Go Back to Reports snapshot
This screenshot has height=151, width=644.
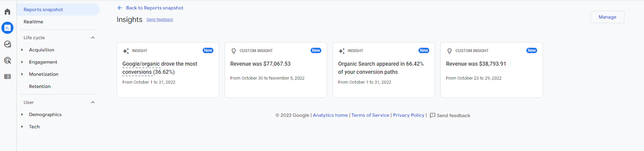(155, 8)
